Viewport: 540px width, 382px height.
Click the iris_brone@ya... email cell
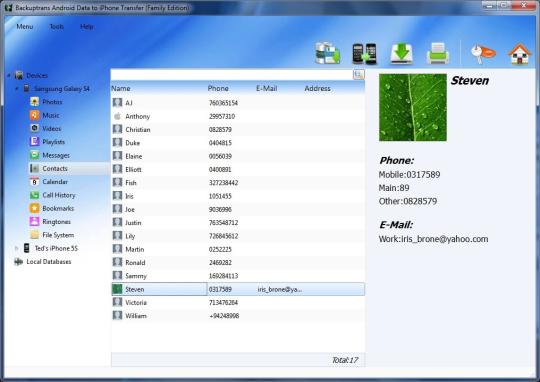[x=280, y=289]
